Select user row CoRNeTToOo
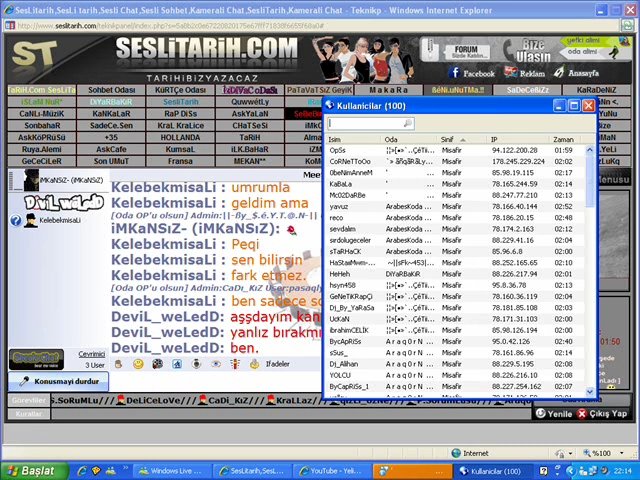640x480 pixels. (x=456, y=162)
